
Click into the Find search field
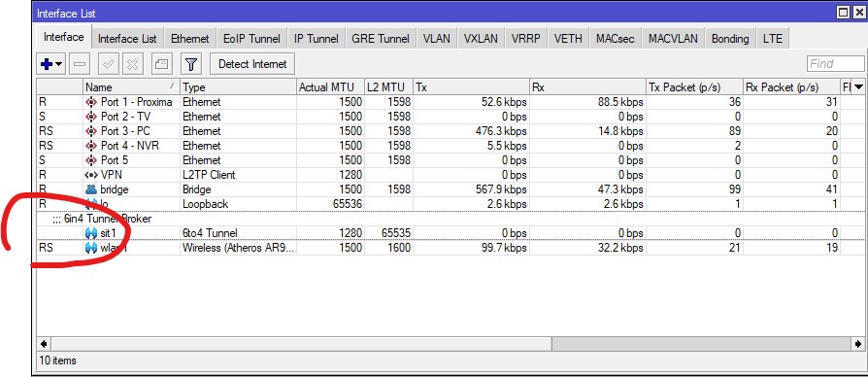(x=835, y=64)
